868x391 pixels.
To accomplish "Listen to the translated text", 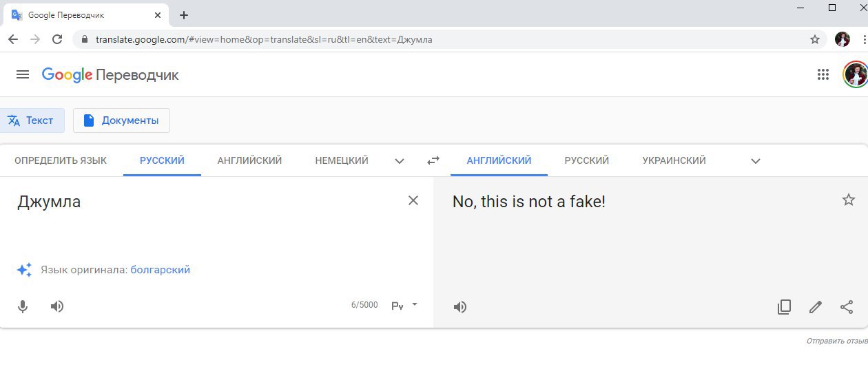I will (x=460, y=307).
